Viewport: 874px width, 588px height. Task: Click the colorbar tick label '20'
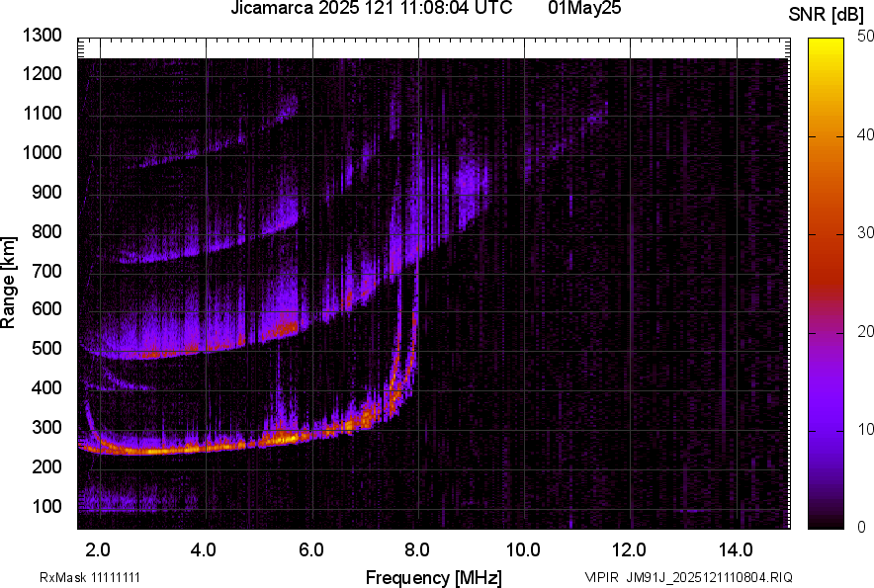866,332
